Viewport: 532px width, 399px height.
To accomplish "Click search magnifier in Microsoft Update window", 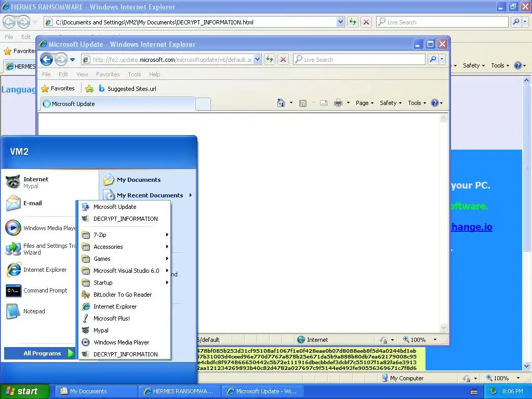I will [433, 59].
